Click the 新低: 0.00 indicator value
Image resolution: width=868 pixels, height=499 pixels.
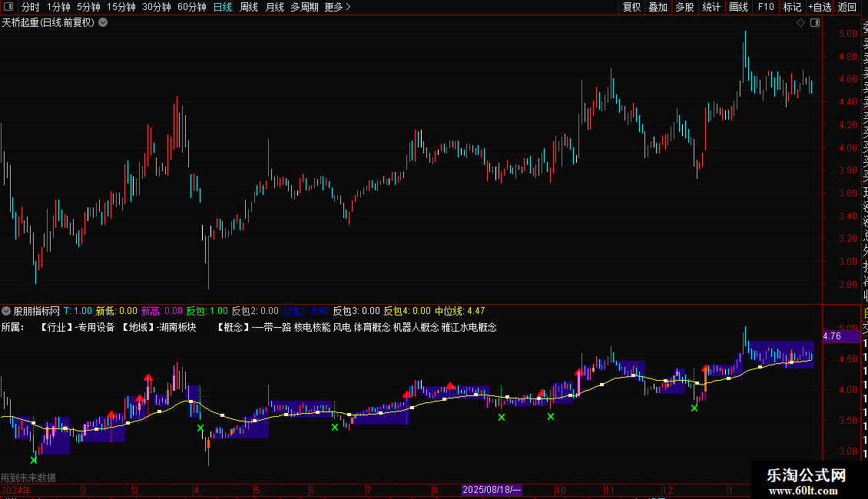tap(116, 311)
